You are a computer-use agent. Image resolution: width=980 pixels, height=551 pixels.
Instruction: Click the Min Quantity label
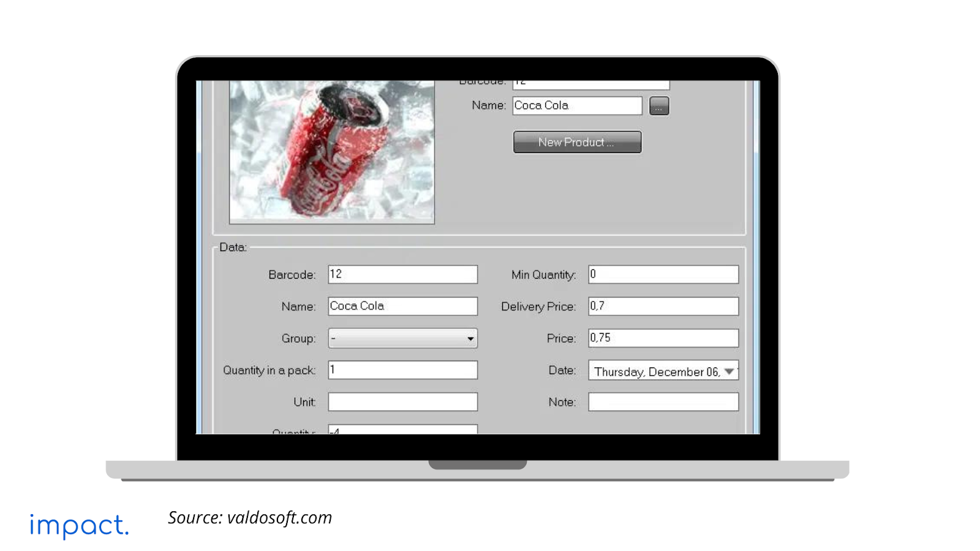point(544,275)
